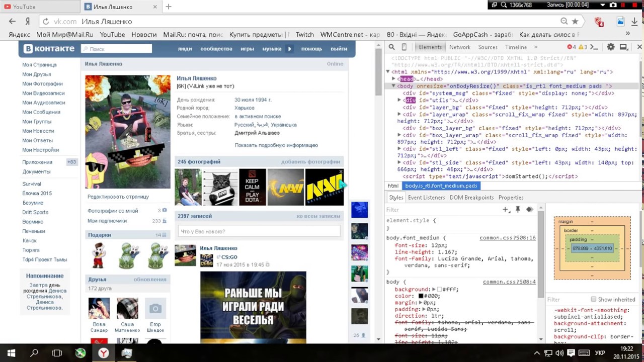Select the html breadcrumb in DevTools
This screenshot has height=362, width=644.
click(392, 186)
